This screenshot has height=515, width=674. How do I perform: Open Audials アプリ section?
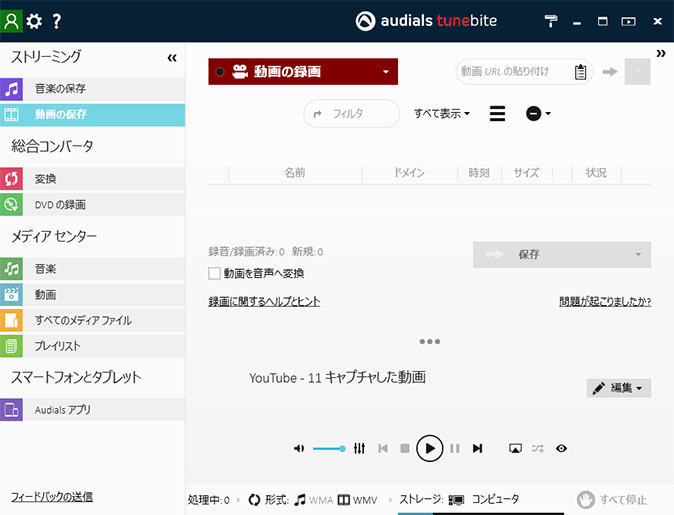click(92, 410)
